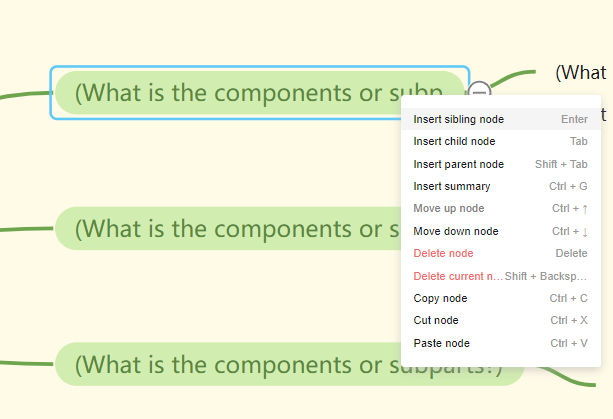The height and width of the screenshot is (419, 613).
Task: Choose Move down node
Action: click(455, 231)
